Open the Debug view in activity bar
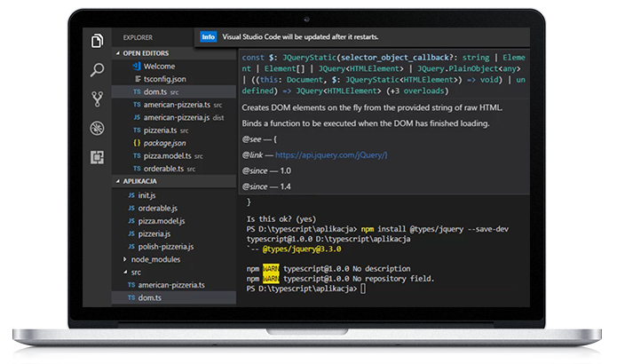The image size is (617, 364). tap(97, 128)
